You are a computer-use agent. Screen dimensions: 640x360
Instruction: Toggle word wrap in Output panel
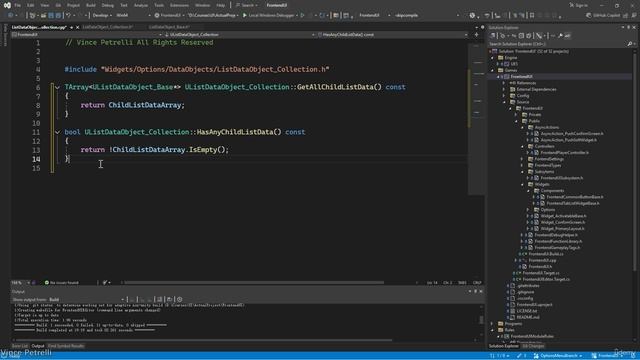[169, 300]
